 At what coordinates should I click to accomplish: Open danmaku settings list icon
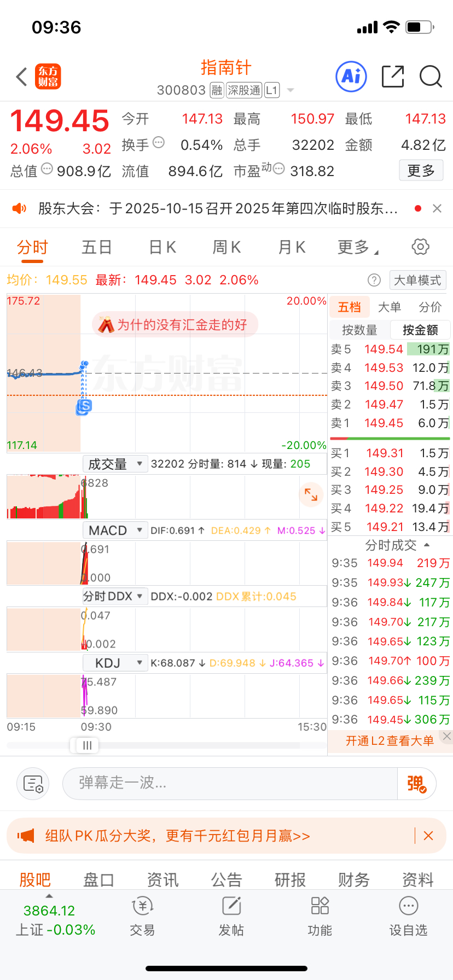point(33,783)
